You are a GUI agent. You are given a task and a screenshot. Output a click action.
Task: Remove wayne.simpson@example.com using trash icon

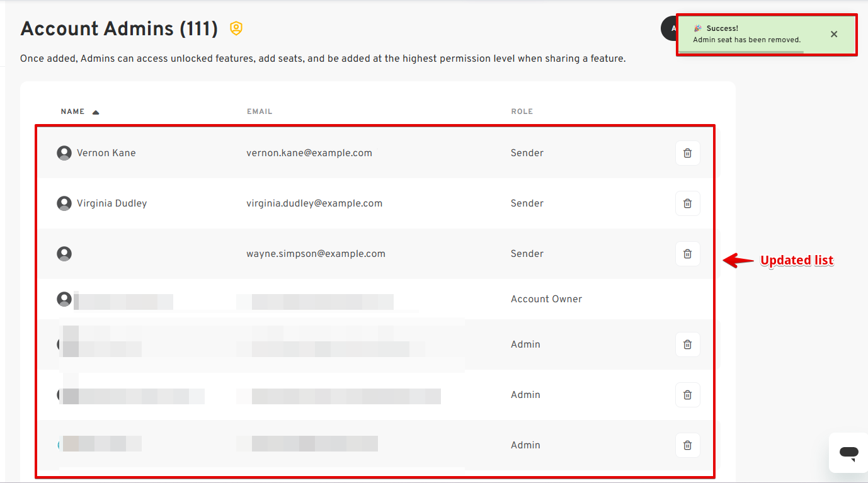point(687,254)
